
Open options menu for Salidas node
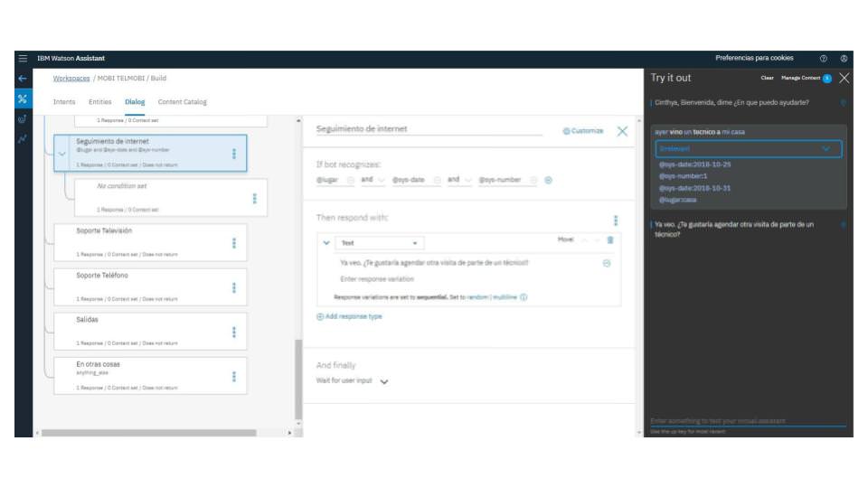click(234, 332)
